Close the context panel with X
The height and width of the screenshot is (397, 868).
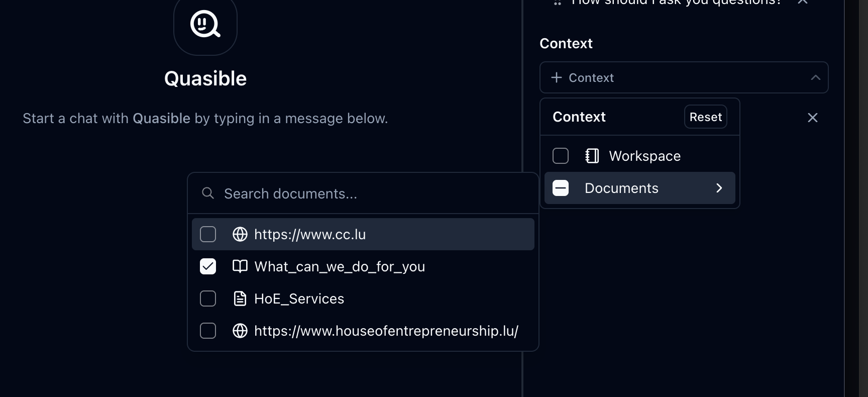(812, 118)
